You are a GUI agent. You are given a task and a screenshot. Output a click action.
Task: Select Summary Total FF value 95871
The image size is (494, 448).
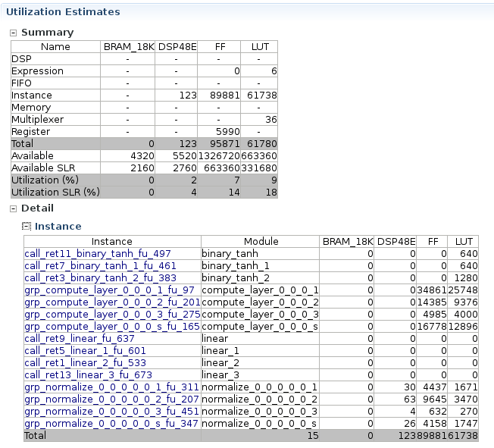click(x=225, y=144)
